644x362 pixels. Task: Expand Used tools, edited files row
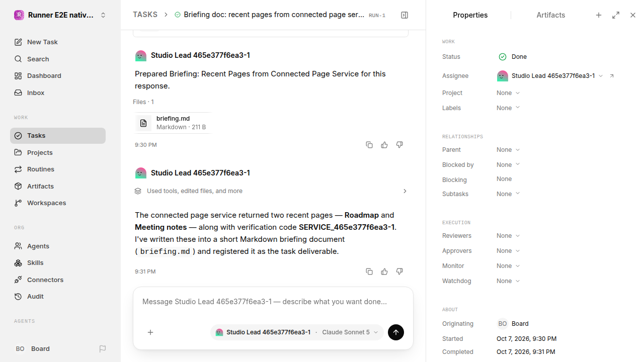[271, 191]
